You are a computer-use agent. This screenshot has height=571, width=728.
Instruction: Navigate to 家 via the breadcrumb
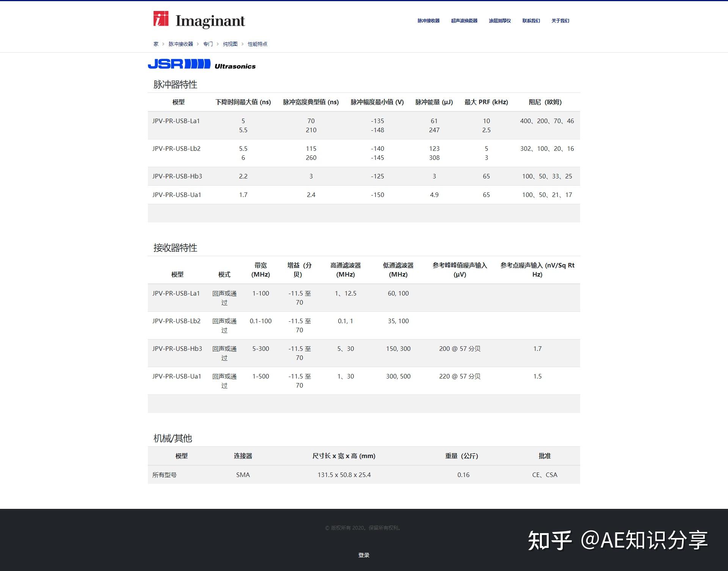[x=155, y=44]
